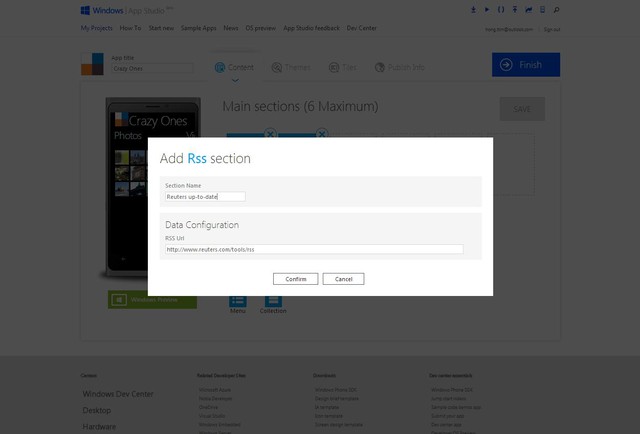Open Sample Apps menu item
Screen dimensions: 640x434
[x=198, y=29]
